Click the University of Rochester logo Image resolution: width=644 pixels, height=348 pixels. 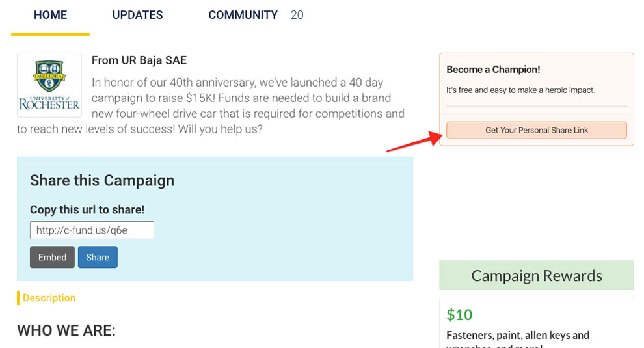coord(49,85)
